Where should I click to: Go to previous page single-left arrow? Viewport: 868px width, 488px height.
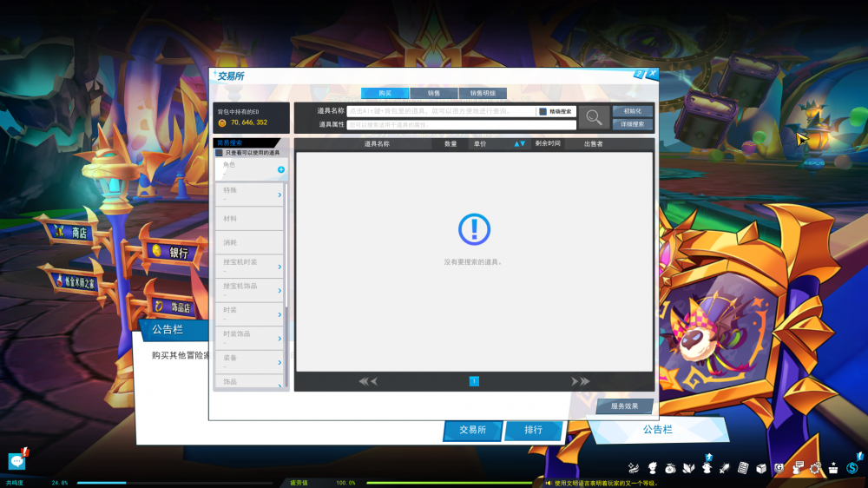[374, 381]
